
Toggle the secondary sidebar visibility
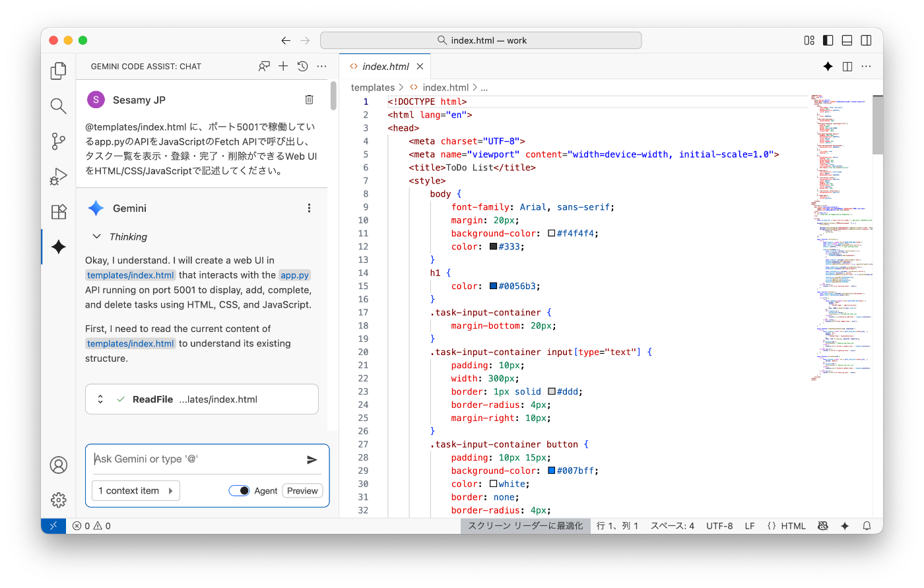coord(867,40)
